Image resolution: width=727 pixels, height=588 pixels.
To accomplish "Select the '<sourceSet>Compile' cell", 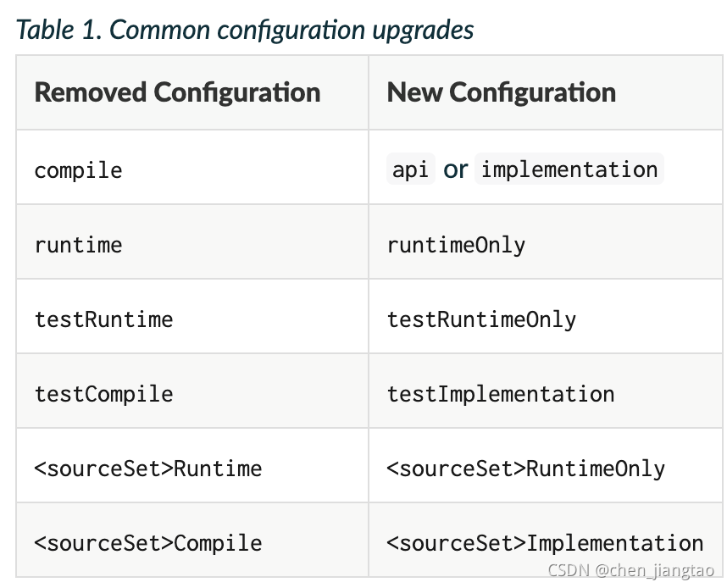I will [147, 543].
